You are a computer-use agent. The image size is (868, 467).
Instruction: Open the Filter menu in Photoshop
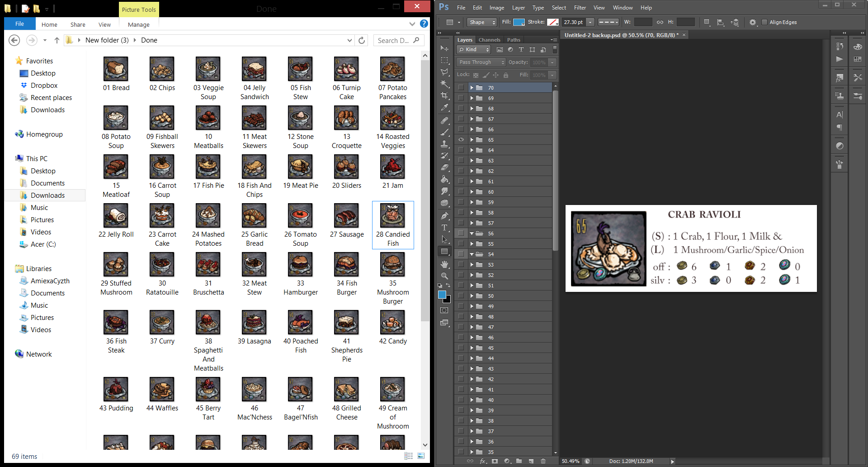click(x=580, y=8)
